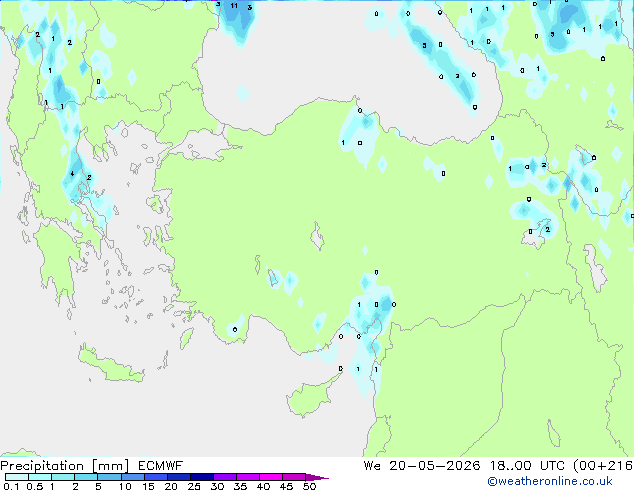Click the island of Crete on the map

coord(110,366)
